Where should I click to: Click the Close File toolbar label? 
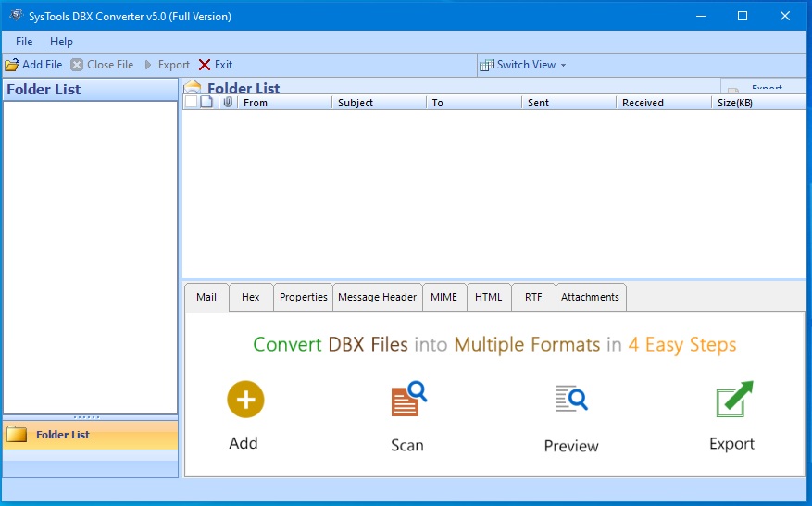click(110, 65)
